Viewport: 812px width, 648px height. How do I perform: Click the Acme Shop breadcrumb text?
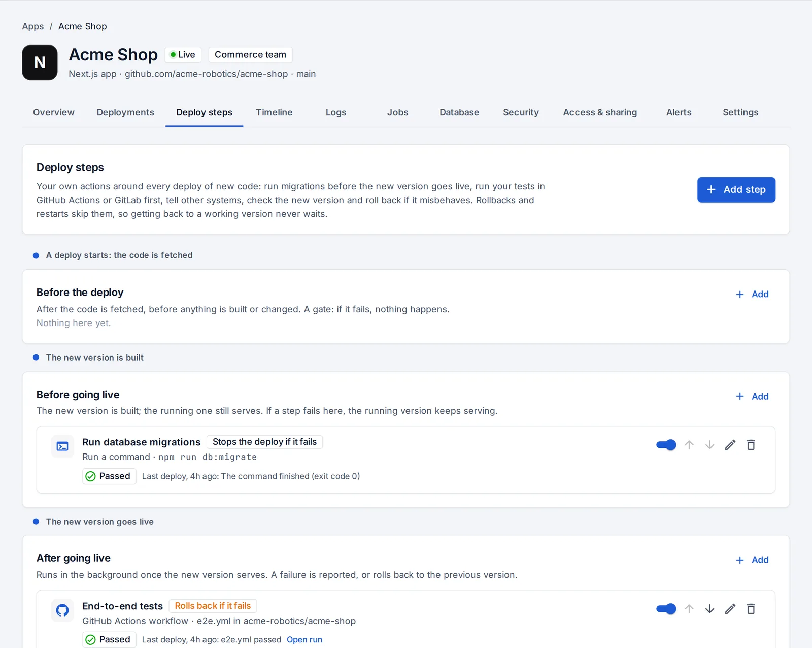[x=83, y=26]
